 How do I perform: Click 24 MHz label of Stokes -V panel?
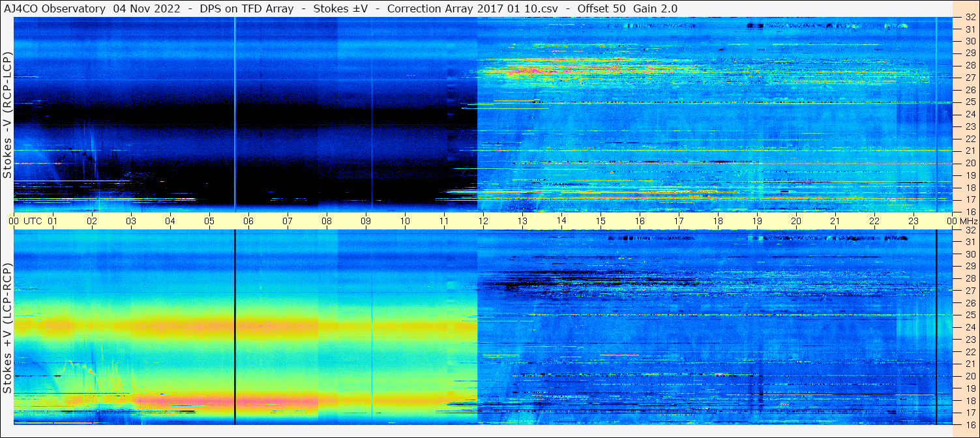[970, 114]
